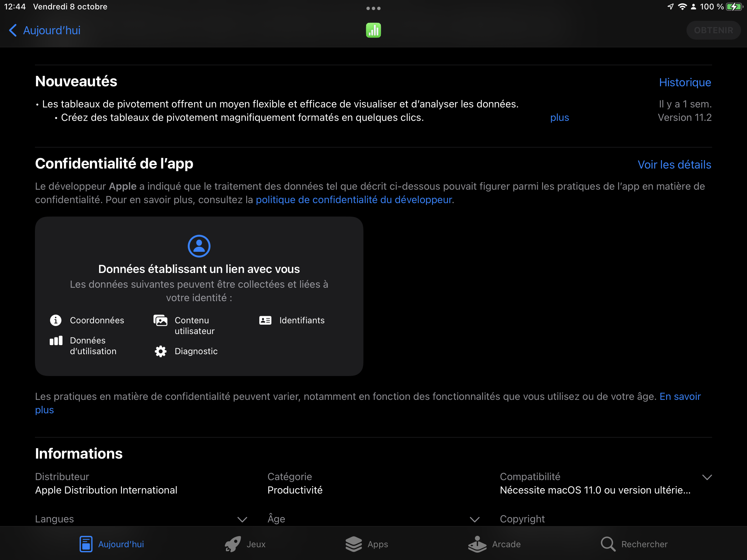The image size is (747, 560).
Task: Expand the Compatibilité details chevron
Action: [x=707, y=477]
